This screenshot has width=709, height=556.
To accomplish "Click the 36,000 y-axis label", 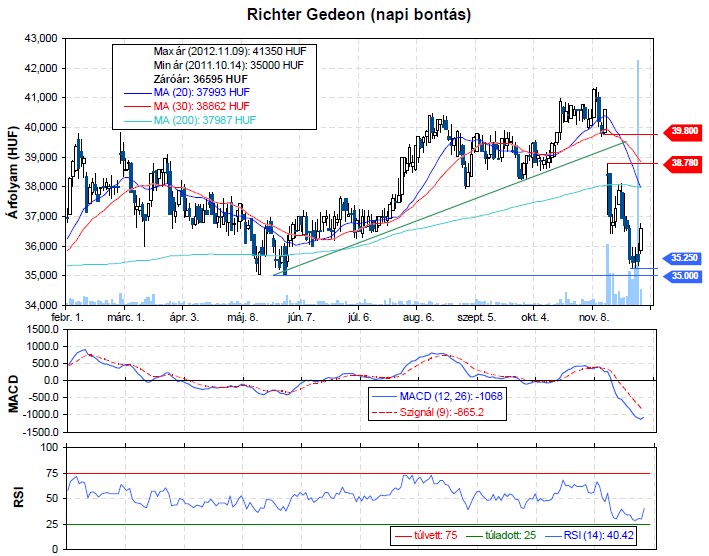I will [x=41, y=246].
